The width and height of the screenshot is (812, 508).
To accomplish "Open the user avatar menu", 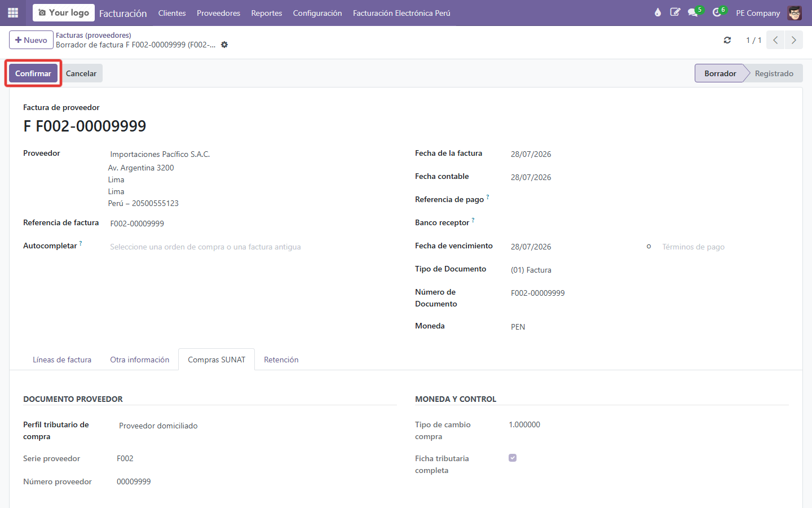I will point(795,13).
